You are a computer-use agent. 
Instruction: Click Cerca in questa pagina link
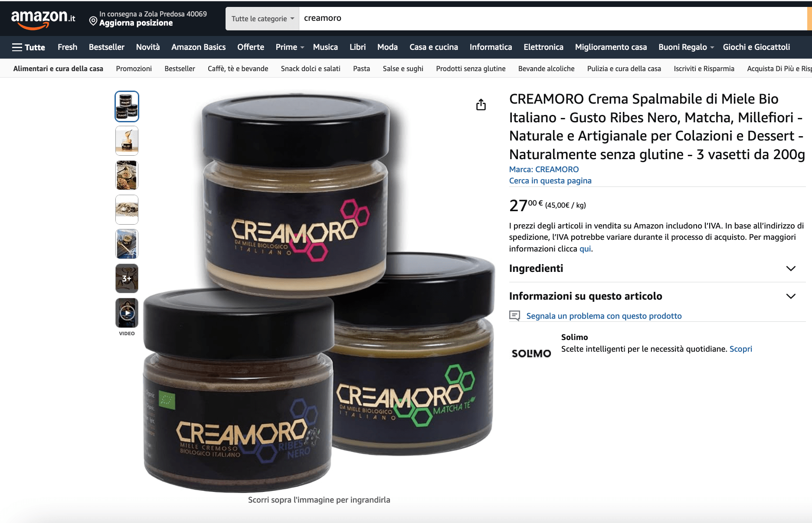coord(550,180)
